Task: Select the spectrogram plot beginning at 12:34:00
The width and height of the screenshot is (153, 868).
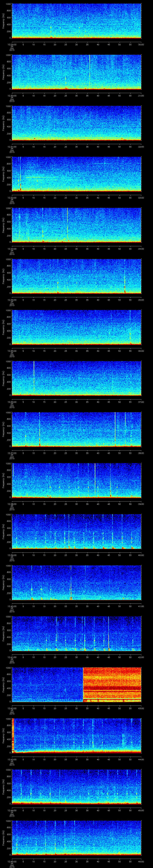Action: coord(77,276)
